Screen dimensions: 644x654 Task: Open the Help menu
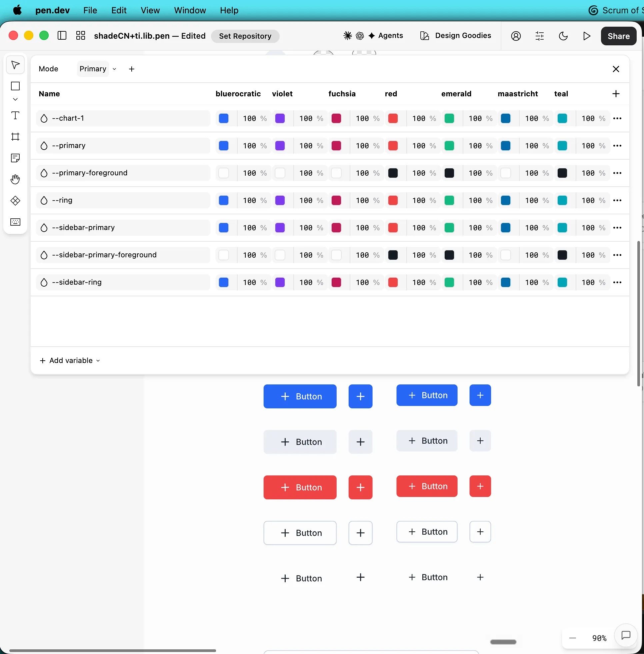[x=229, y=10]
